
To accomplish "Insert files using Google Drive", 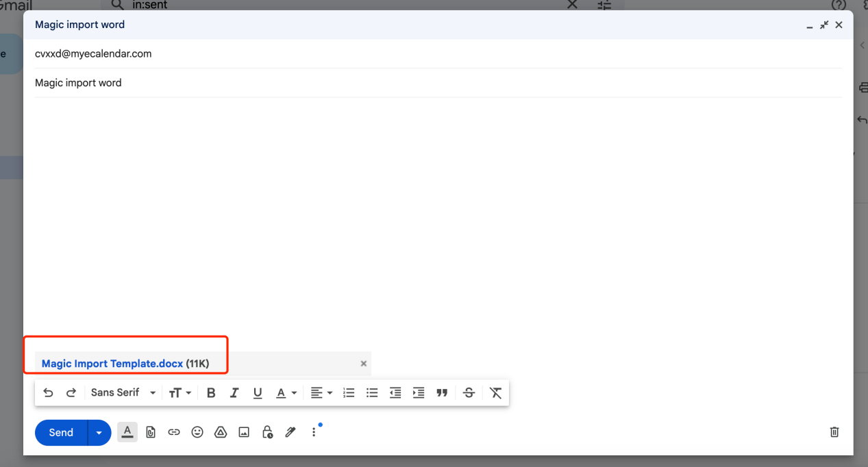I will point(221,432).
